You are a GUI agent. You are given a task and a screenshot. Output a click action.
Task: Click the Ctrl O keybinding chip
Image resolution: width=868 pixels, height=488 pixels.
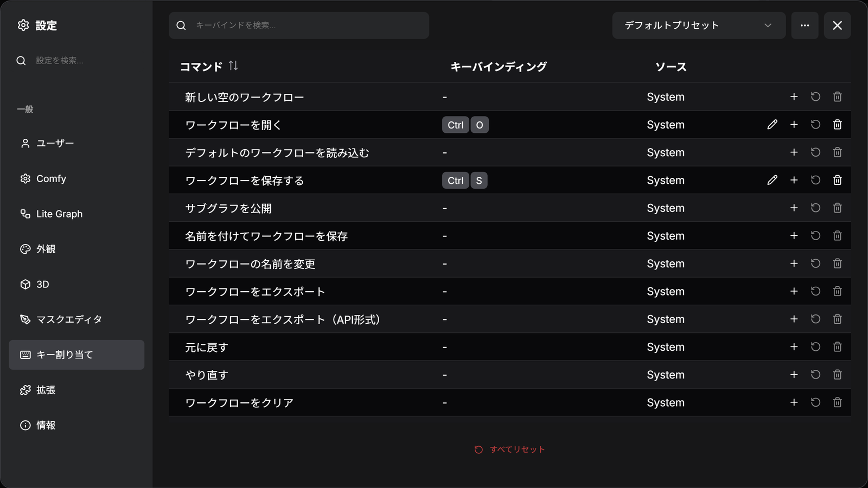pos(465,125)
